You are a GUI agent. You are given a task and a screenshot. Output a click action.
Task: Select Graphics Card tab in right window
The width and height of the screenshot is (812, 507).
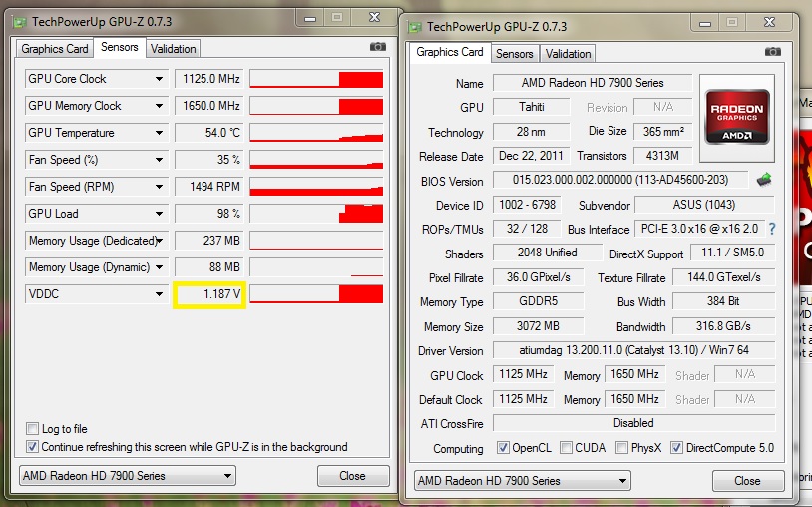pos(450,52)
